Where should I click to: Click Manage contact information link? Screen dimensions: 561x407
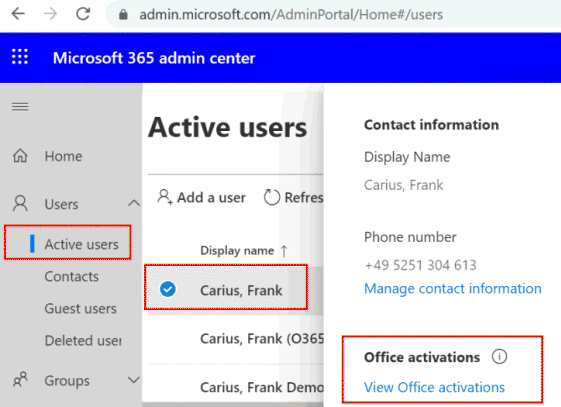(453, 289)
